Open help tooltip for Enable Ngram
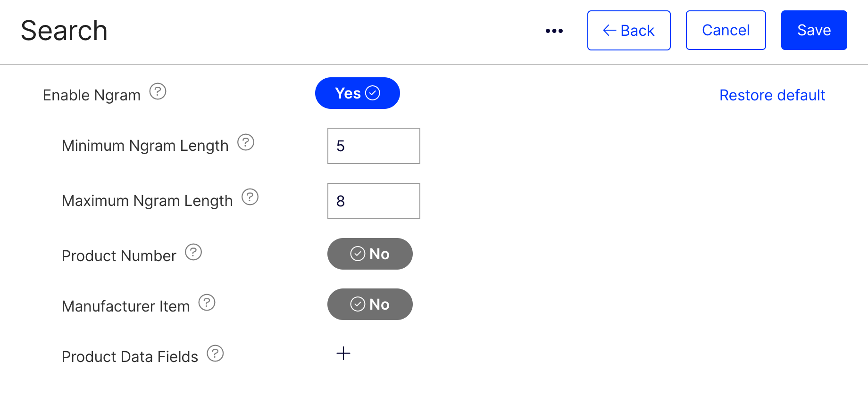The image size is (868, 411). [x=158, y=92]
